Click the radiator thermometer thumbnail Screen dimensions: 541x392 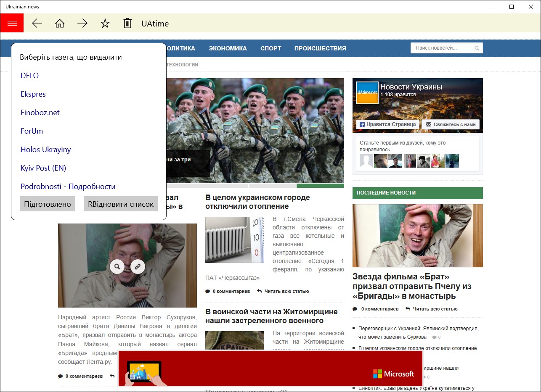(x=235, y=240)
